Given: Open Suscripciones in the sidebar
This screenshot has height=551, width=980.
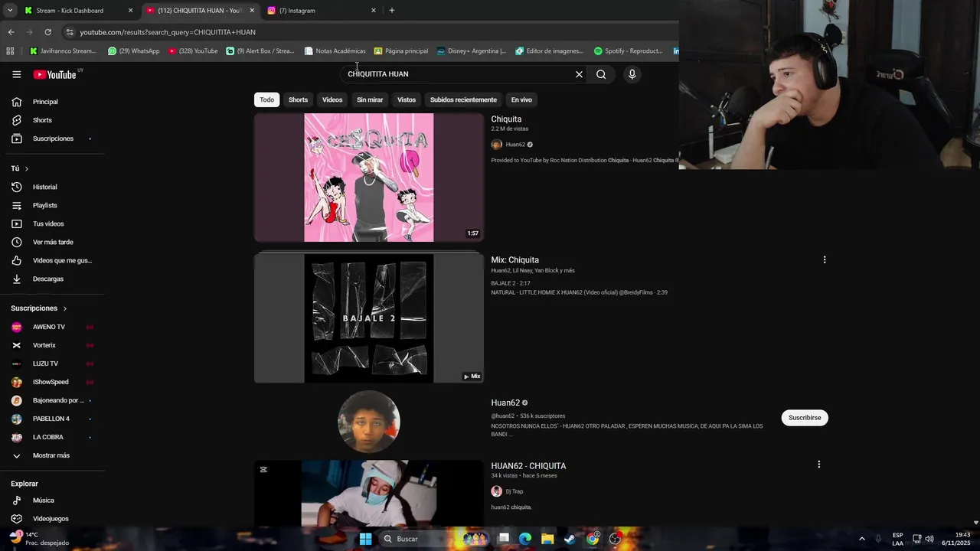Looking at the screenshot, I should (x=52, y=139).
